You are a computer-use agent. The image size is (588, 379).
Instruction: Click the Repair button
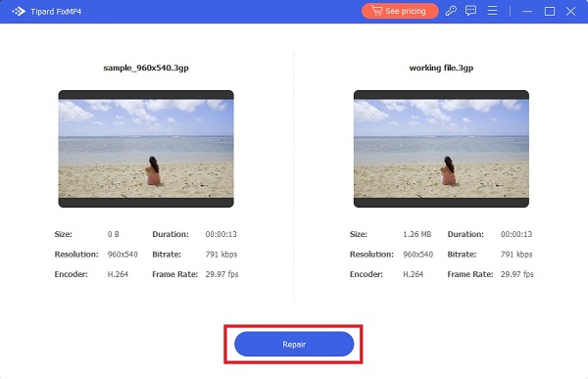(294, 344)
